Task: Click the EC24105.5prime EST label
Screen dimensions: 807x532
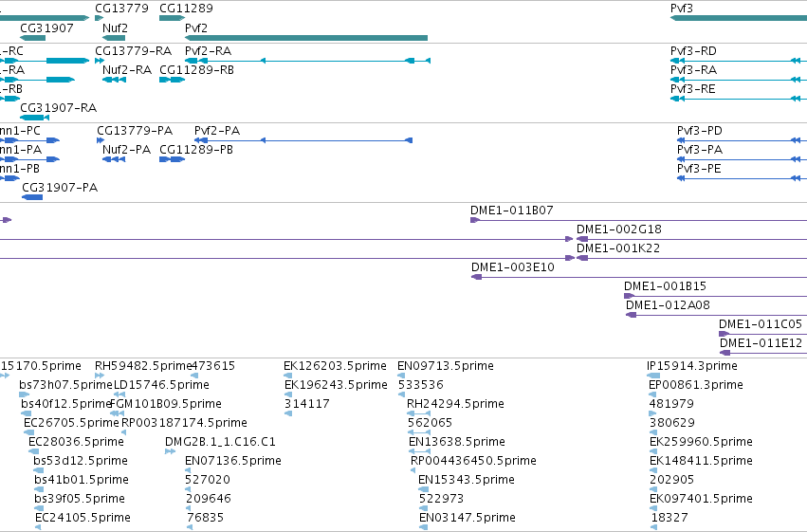Action: (83, 519)
